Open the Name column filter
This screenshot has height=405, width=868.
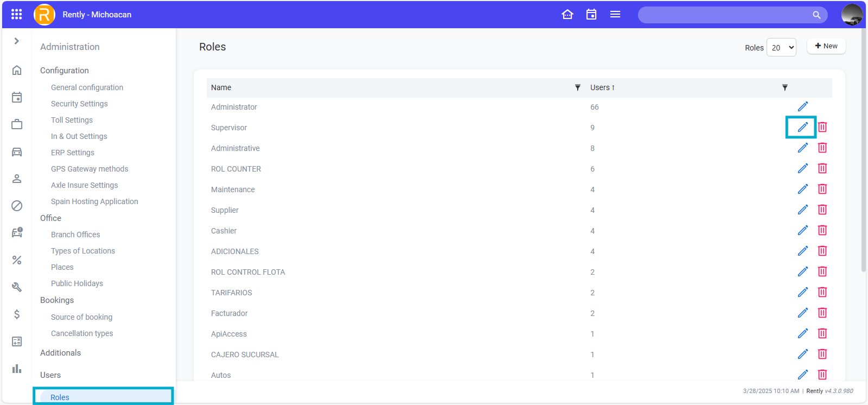pos(578,87)
